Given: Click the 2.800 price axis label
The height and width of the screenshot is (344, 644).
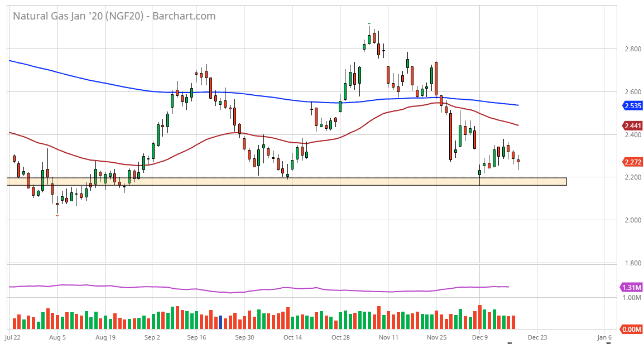Looking at the screenshot, I should click(632, 49).
